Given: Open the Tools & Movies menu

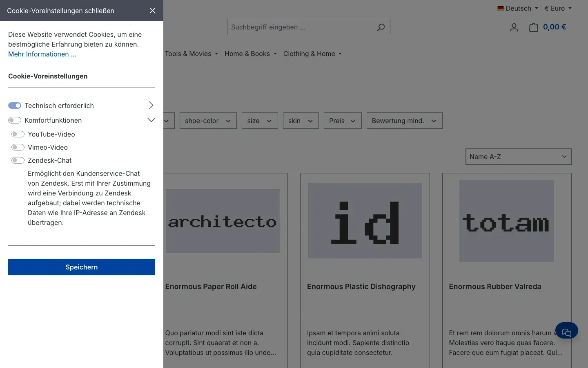Looking at the screenshot, I should pos(192,54).
